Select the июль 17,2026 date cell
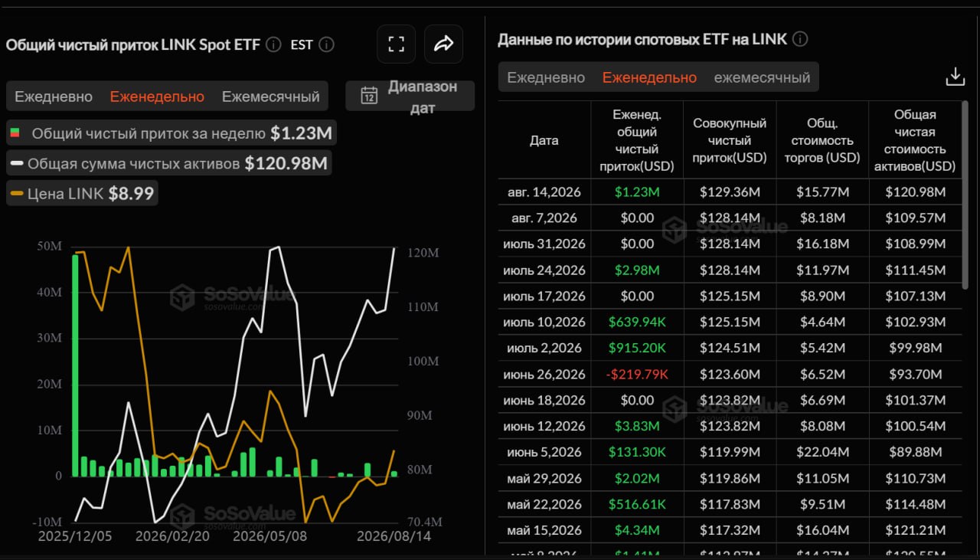The width and height of the screenshot is (980, 560). pyautogui.click(x=544, y=296)
